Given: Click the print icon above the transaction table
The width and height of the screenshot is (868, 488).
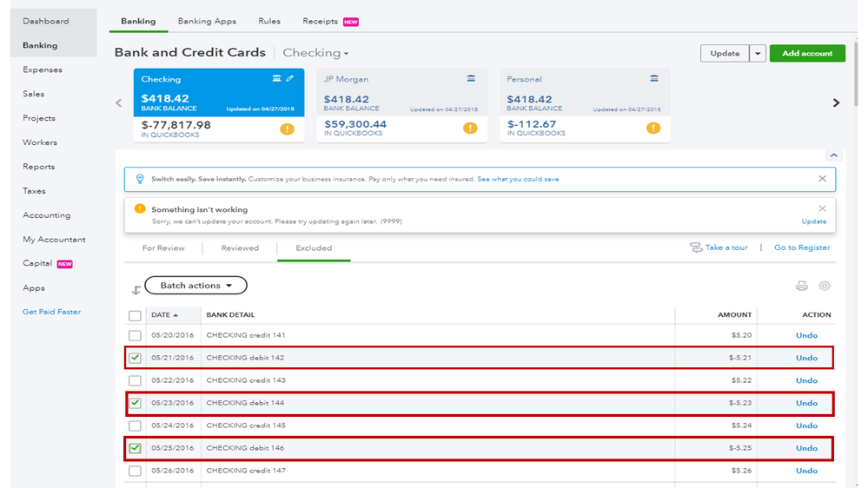Looking at the screenshot, I should [x=802, y=286].
